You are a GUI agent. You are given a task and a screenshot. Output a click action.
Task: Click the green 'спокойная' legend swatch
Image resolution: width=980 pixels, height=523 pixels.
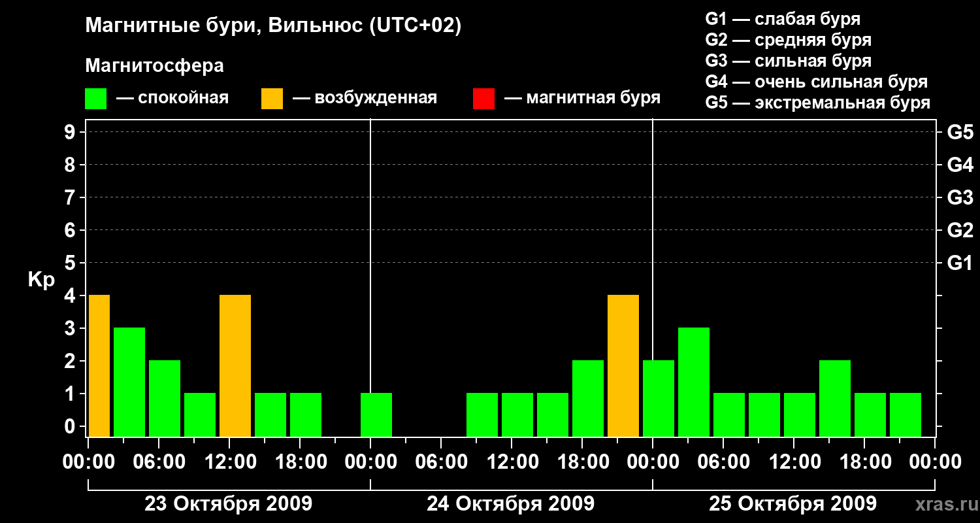[95, 99]
